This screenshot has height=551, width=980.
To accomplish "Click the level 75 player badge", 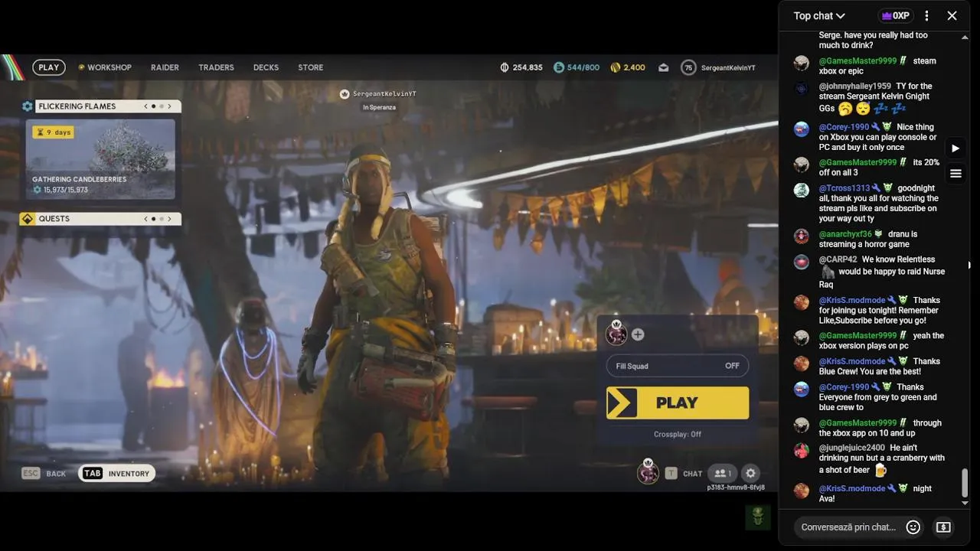I will 688,67.
